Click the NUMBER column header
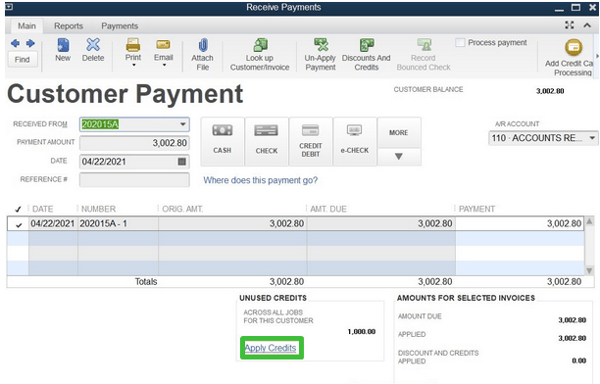600x384 pixels. (98, 209)
